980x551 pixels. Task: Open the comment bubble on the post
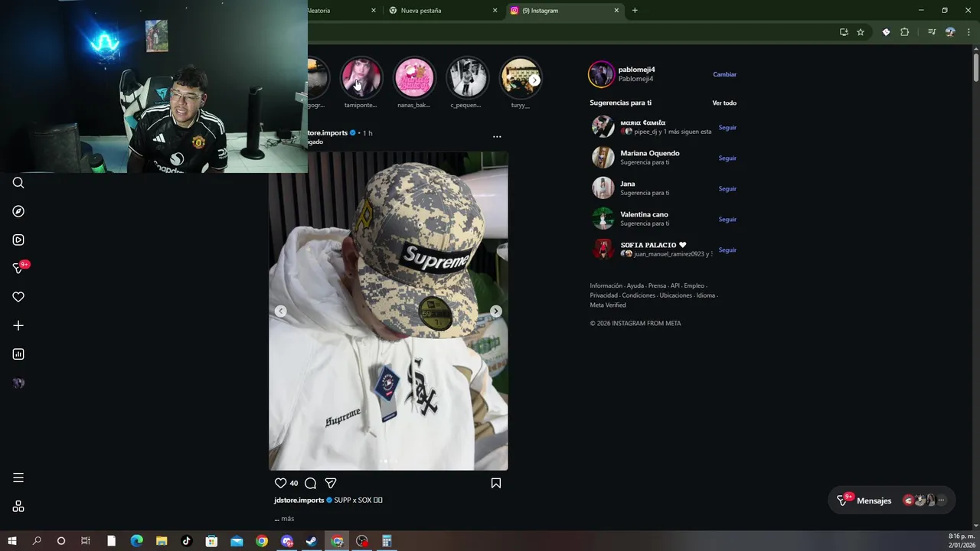(310, 483)
